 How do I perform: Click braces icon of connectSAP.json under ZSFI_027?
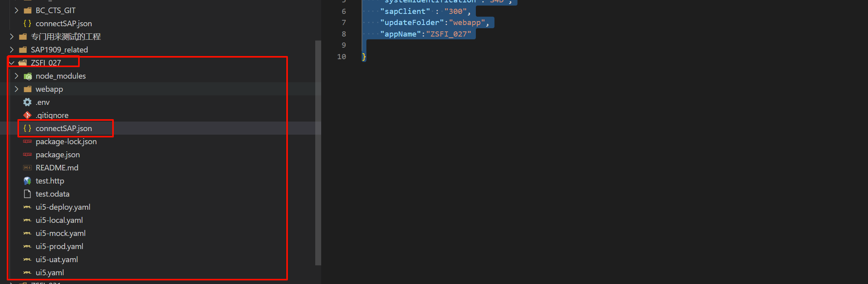[x=27, y=128]
